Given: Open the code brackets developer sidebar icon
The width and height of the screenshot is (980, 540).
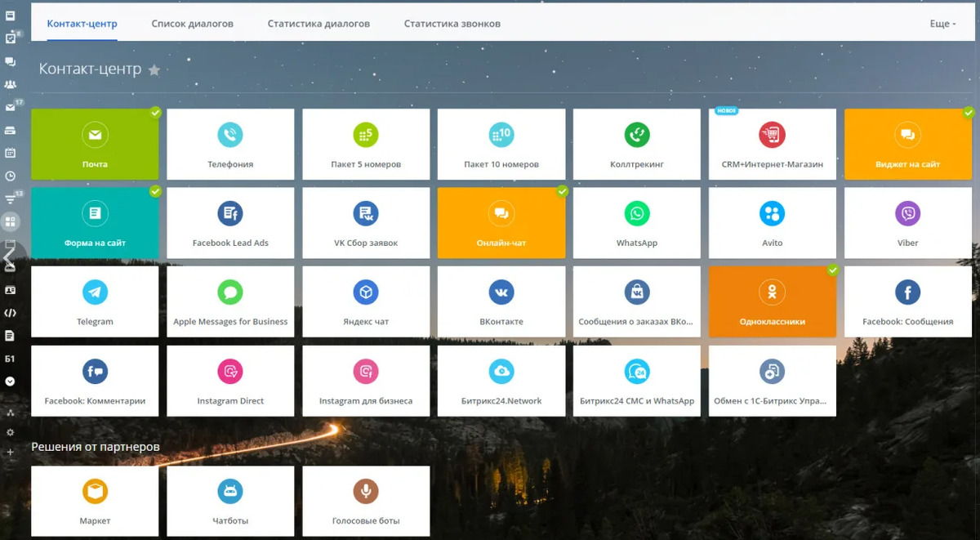Looking at the screenshot, I should (11, 313).
